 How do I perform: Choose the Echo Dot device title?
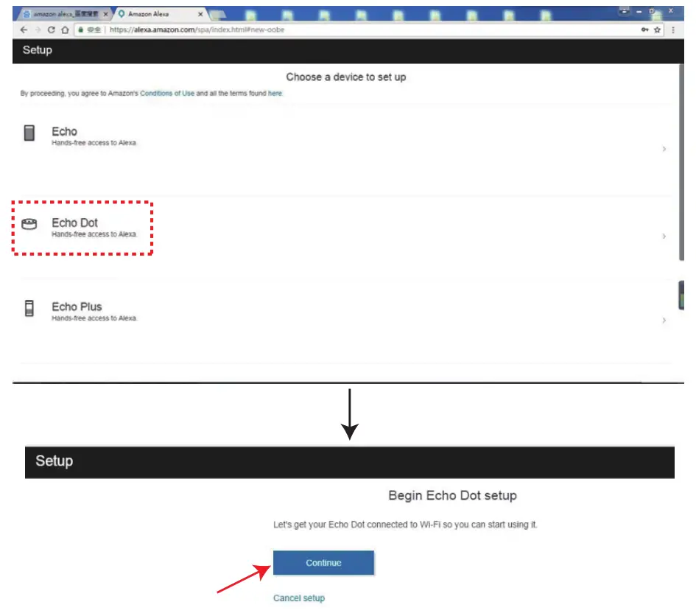point(74,223)
